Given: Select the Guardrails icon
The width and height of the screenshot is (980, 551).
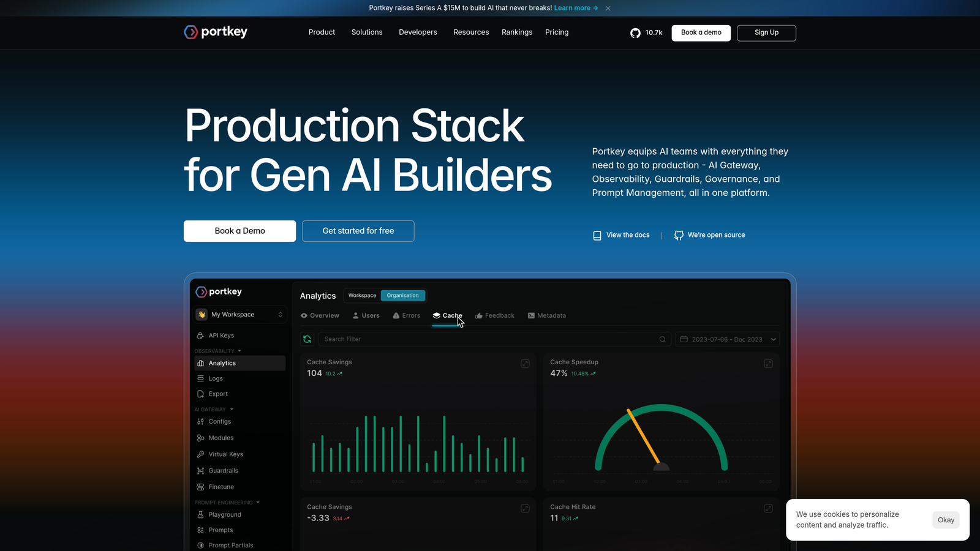Looking at the screenshot, I should click(x=201, y=470).
